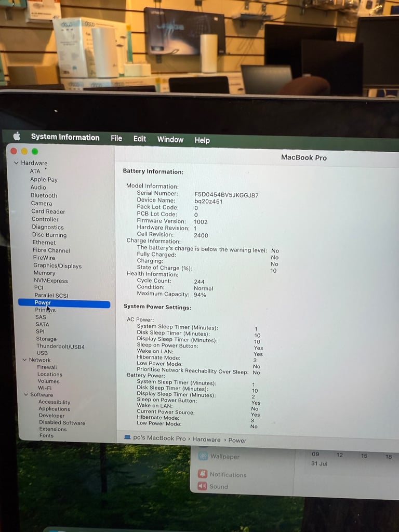This screenshot has height=532, width=399.
Task: Select PCI in the sidebar
Action: 38,288
